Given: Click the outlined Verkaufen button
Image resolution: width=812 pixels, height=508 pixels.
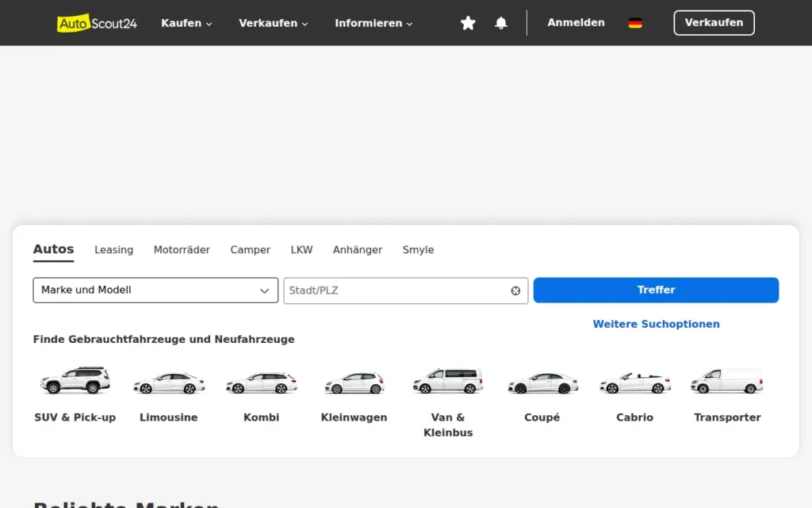Looking at the screenshot, I should coord(714,23).
